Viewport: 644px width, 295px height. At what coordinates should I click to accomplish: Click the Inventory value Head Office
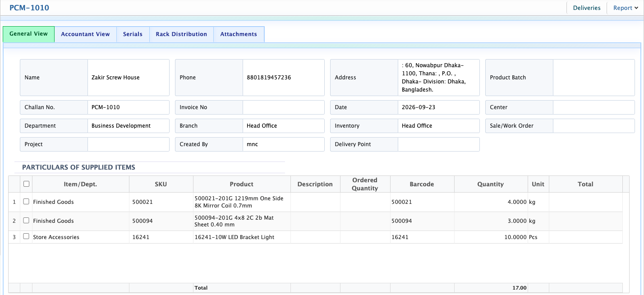pos(417,126)
